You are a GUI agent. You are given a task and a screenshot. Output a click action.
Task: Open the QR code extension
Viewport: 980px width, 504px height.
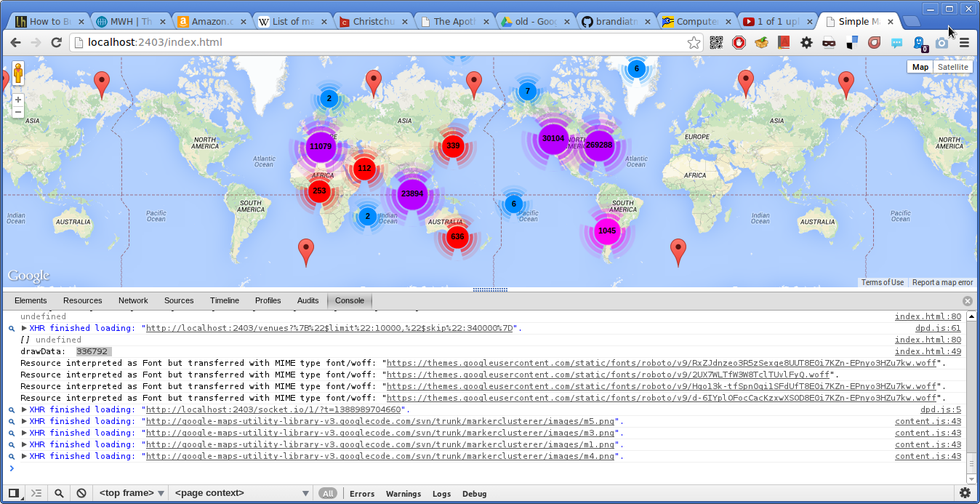(717, 43)
